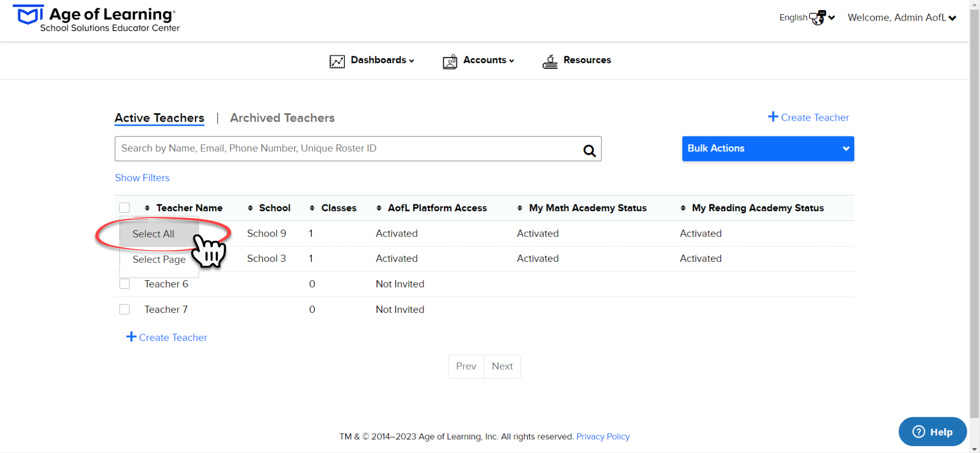Open the English language selector
980x453 pixels.
807,18
